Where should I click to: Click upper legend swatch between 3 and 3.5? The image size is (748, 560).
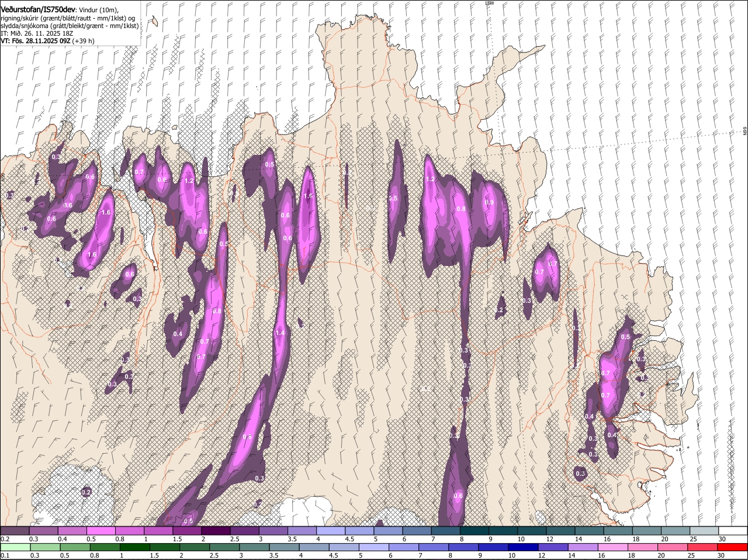pyautogui.click(x=273, y=531)
